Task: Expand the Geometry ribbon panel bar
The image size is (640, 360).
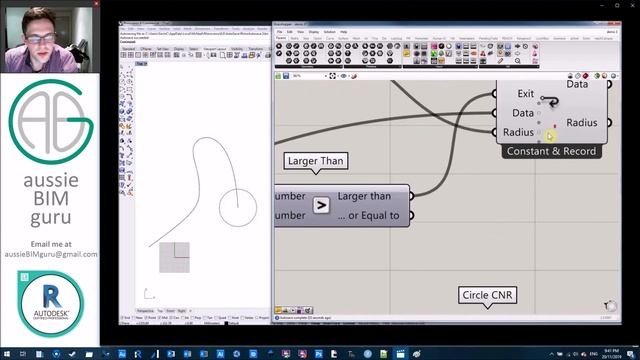Action: point(309,67)
